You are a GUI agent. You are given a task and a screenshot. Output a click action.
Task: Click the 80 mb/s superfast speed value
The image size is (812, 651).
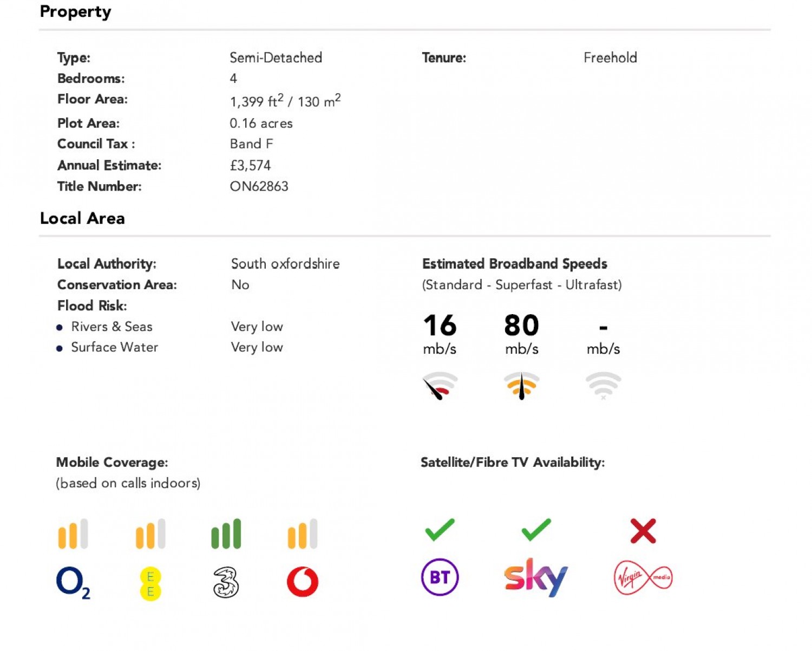point(521,326)
